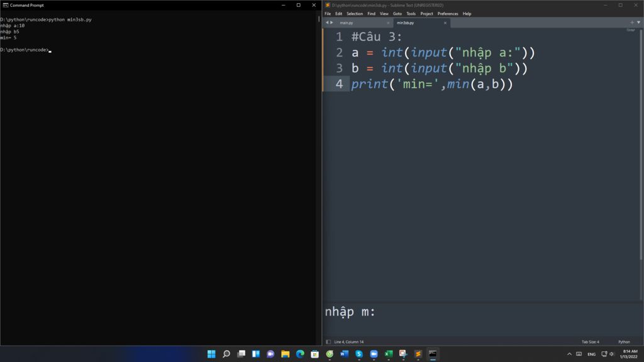Switch to Command Prompt taskbar icon
The height and width of the screenshot is (362, 644).
pyautogui.click(x=433, y=354)
